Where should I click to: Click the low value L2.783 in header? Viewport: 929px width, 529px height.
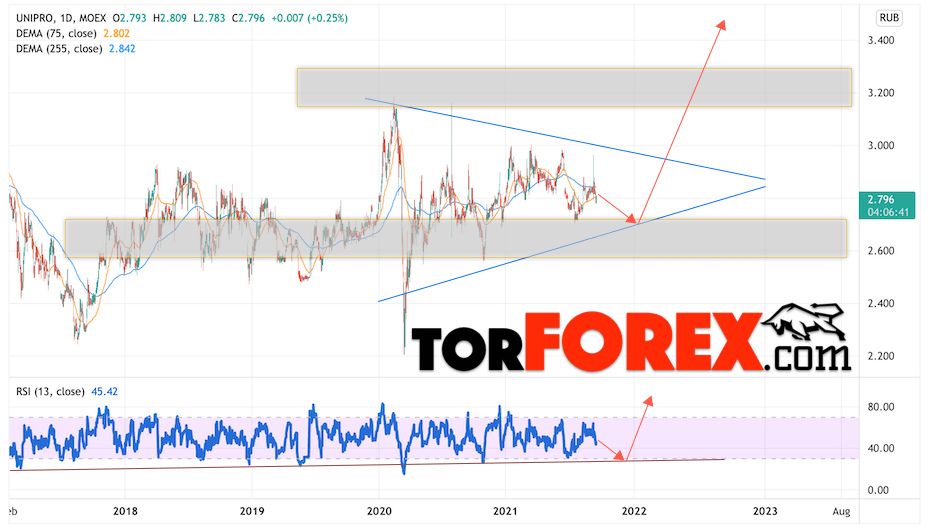[209, 18]
